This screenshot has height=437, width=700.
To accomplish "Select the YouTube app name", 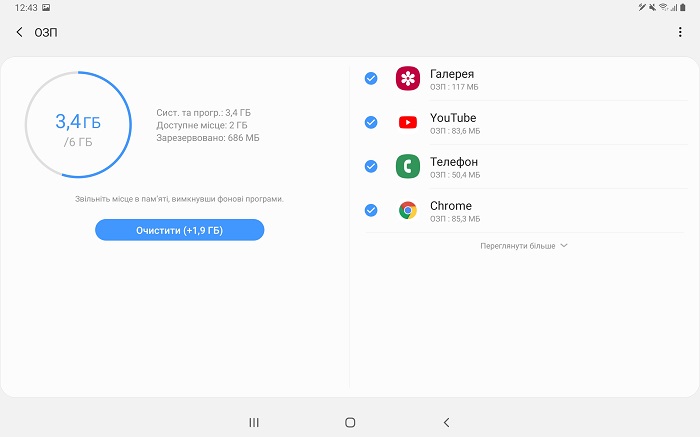I will pos(453,118).
